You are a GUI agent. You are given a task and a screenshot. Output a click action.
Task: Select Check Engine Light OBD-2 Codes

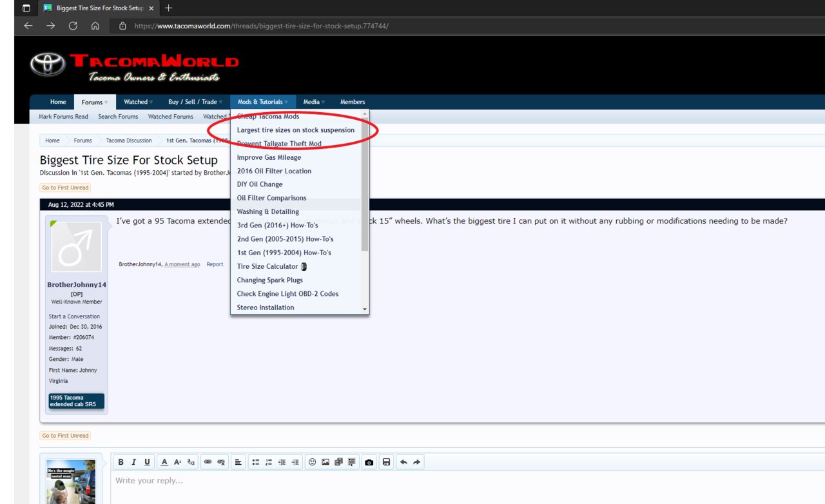pos(287,294)
